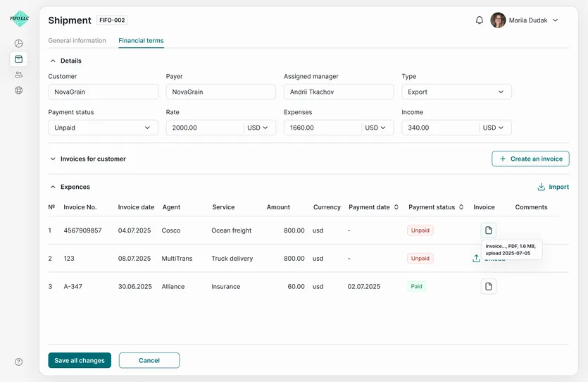Viewport: 588px width, 382px height.
Task: Click Unpaid status badge in MultiTrans row
Action: tap(420, 259)
